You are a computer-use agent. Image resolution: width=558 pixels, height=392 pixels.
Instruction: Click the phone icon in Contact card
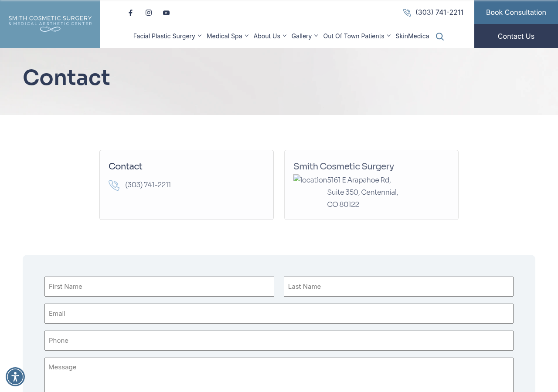point(114,185)
